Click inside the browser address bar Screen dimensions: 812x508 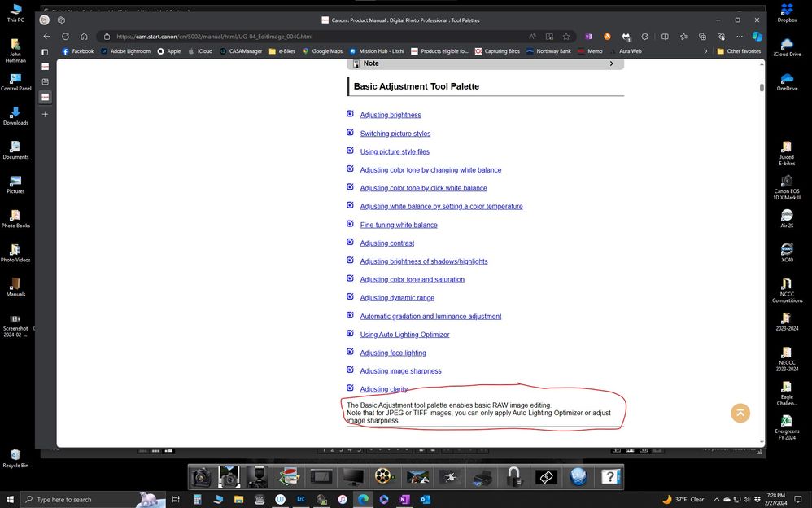click(x=244, y=37)
